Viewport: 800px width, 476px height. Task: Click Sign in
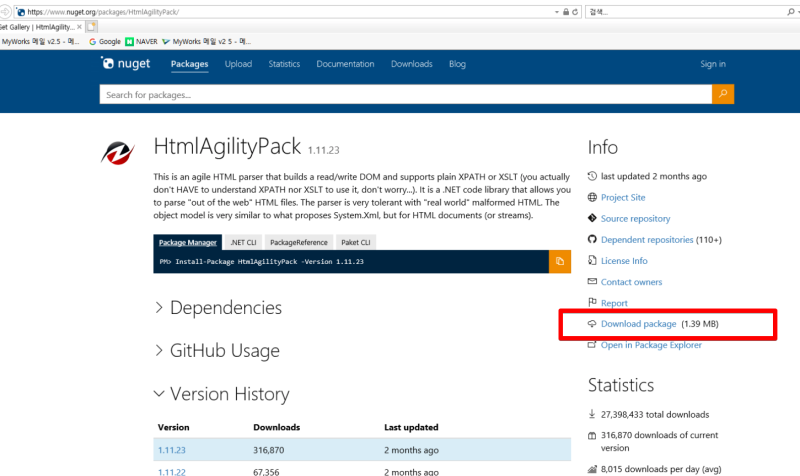point(713,64)
